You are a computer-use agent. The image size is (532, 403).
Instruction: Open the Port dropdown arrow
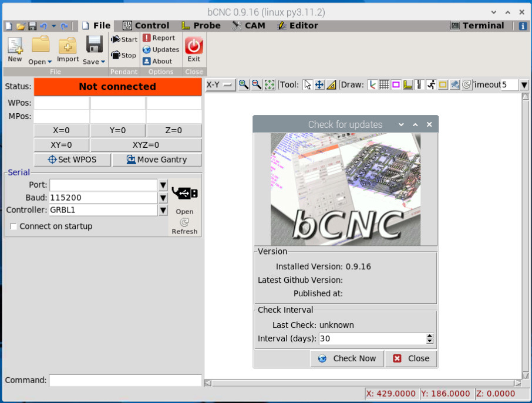coord(163,185)
